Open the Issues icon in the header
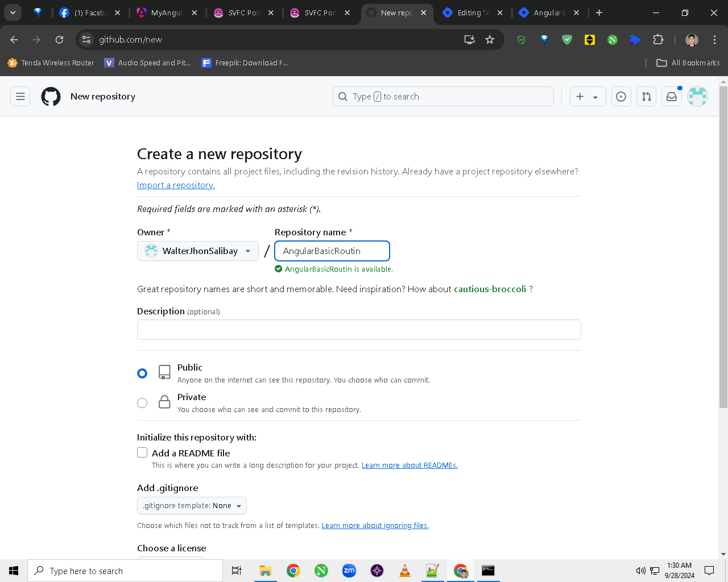The image size is (728, 582). tap(621, 97)
